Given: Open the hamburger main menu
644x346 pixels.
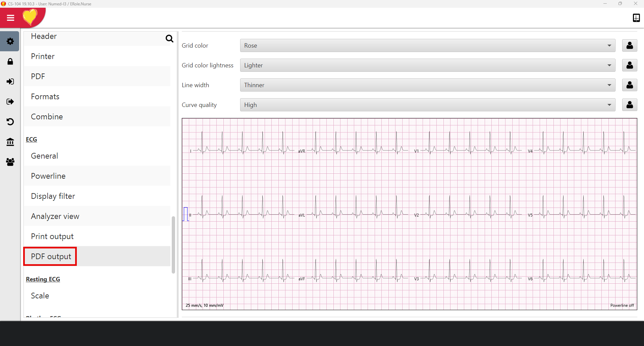Looking at the screenshot, I should tap(10, 18).
